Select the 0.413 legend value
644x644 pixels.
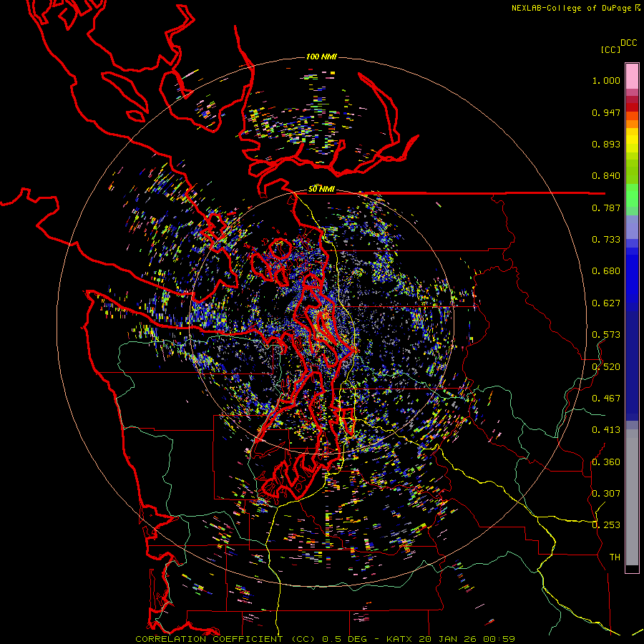(606, 430)
